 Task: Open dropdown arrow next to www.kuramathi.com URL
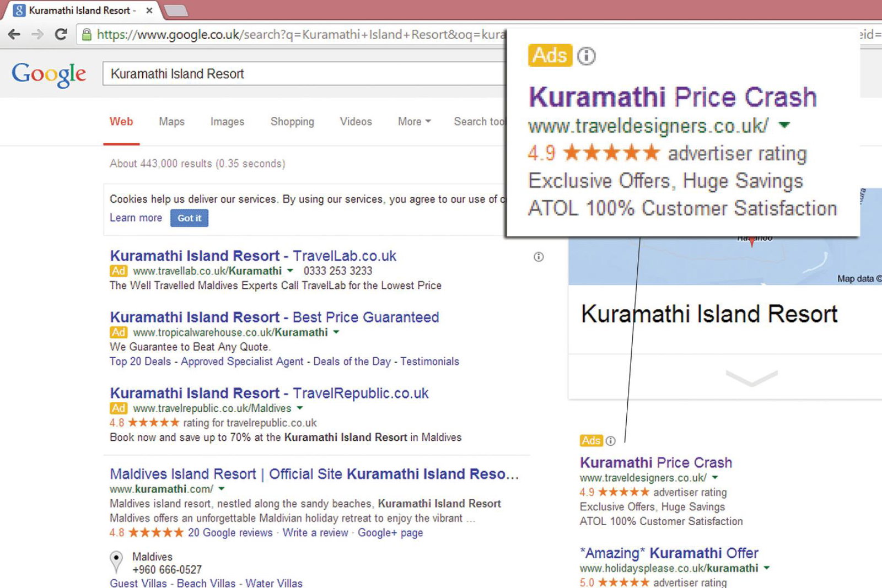point(222,489)
